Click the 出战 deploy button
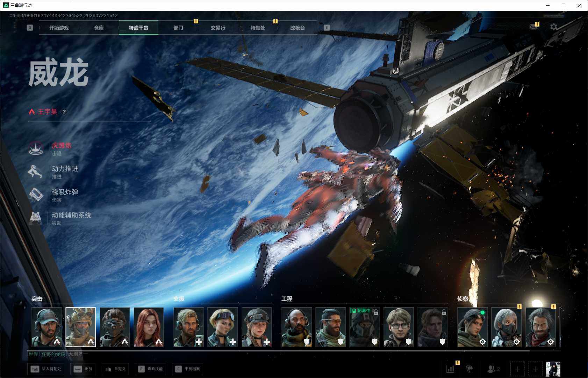The height and width of the screenshot is (378, 588). (83, 369)
